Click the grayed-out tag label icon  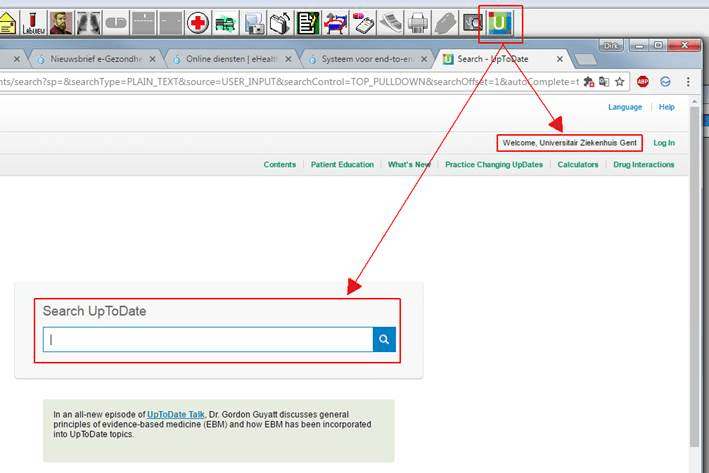click(x=445, y=23)
